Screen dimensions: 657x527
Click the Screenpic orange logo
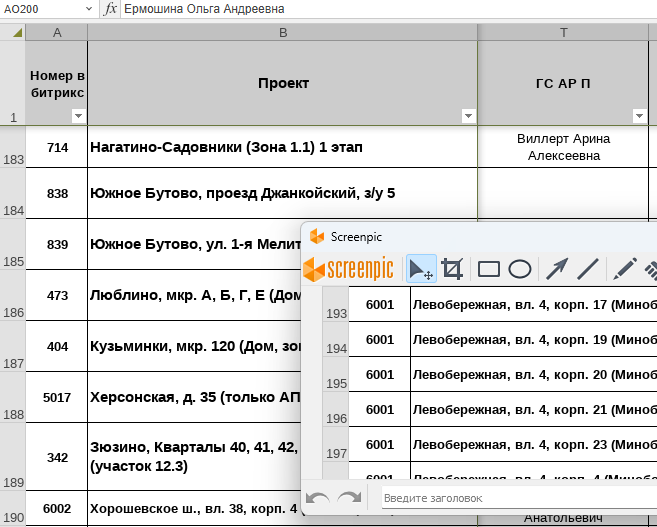tap(348, 269)
